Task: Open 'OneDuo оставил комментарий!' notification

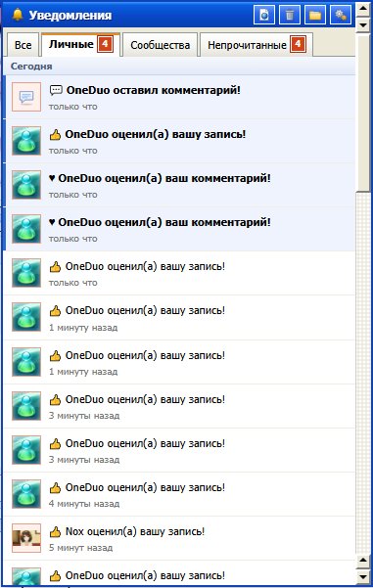Action: coord(179,97)
